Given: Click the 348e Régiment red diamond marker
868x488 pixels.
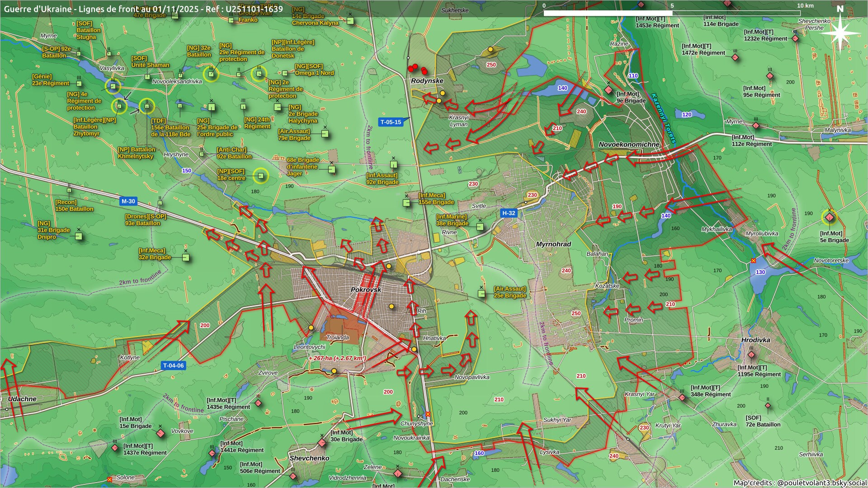Looking at the screenshot, I should tap(682, 398).
